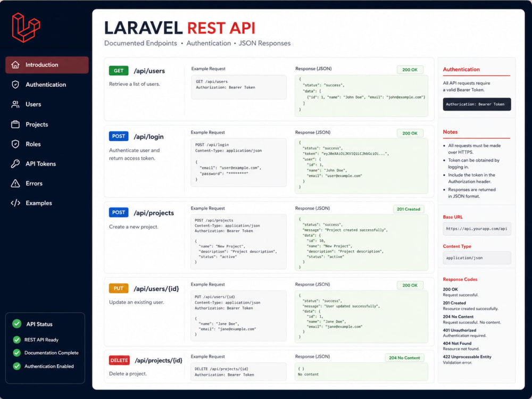Click the /api/projects endpoint path

154,213
